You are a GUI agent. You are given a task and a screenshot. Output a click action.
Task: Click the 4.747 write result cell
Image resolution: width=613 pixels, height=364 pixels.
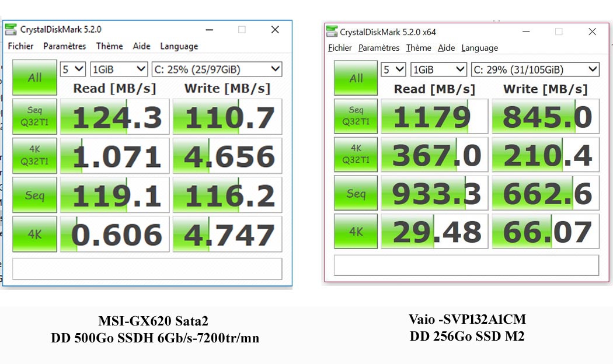click(227, 234)
